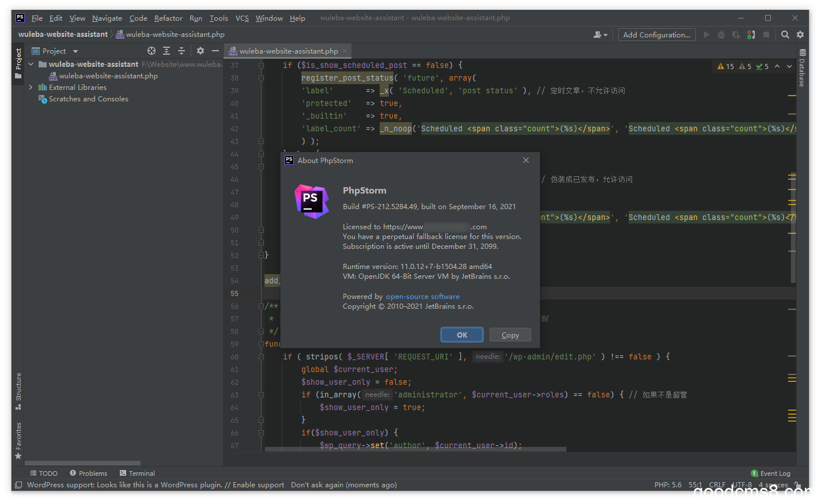This screenshot has height=504, width=821.
Task: Toggle fold marker at line 37
Action: (x=261, y=65)
